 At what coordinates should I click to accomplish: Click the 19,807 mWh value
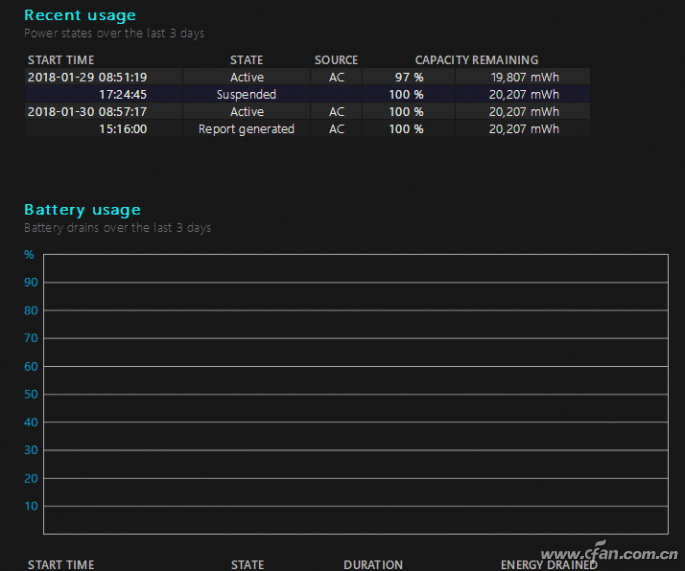[524, 77]
